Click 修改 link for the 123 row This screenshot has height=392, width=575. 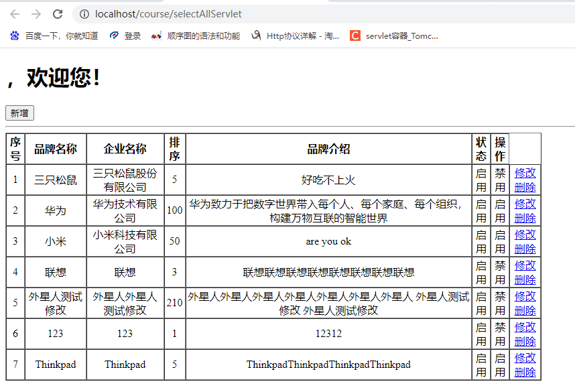click(x=525, y=327)
